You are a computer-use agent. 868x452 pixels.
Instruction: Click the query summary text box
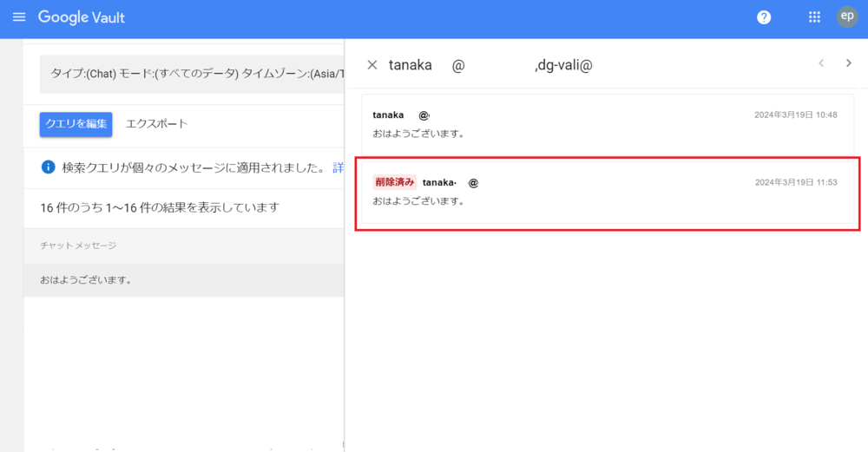pos(191,74)
